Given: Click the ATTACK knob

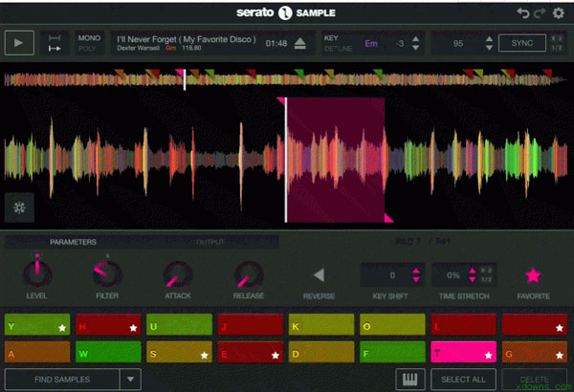Looking at the screenshot, I should [x=178, y=274].
